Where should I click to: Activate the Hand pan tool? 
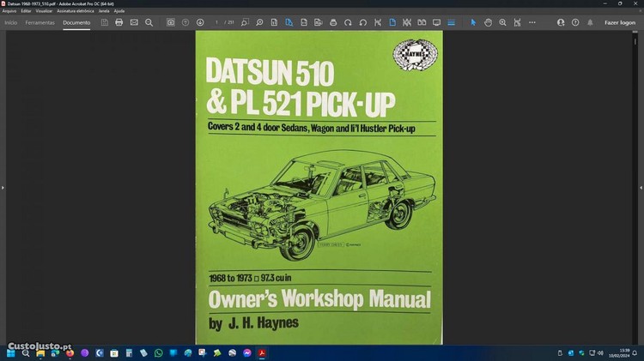[488, 22]
